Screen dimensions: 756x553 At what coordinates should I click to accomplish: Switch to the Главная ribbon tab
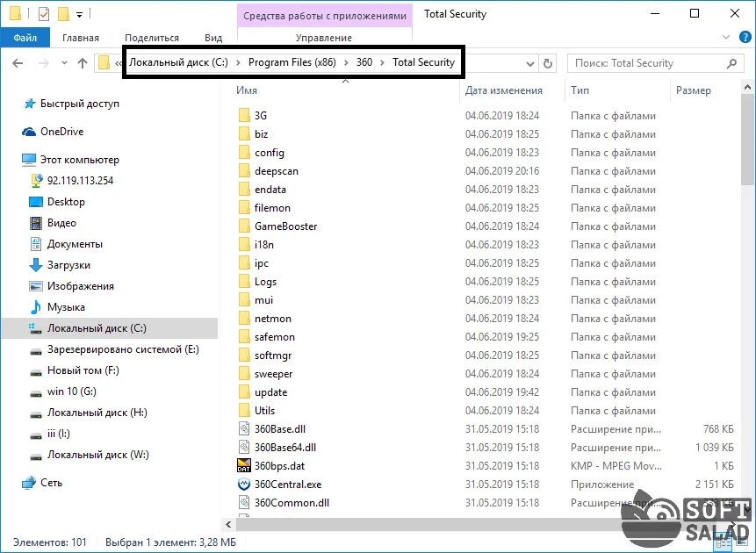click(x=81, y=38)
